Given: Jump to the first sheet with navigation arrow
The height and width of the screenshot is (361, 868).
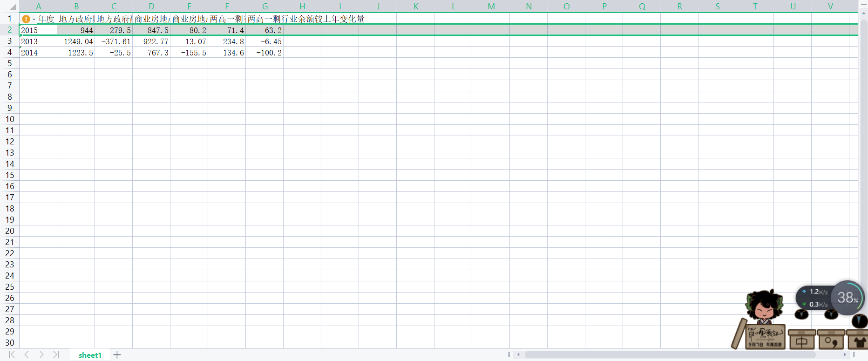Looking at the screenshot, I should click(x=12, y=354).
